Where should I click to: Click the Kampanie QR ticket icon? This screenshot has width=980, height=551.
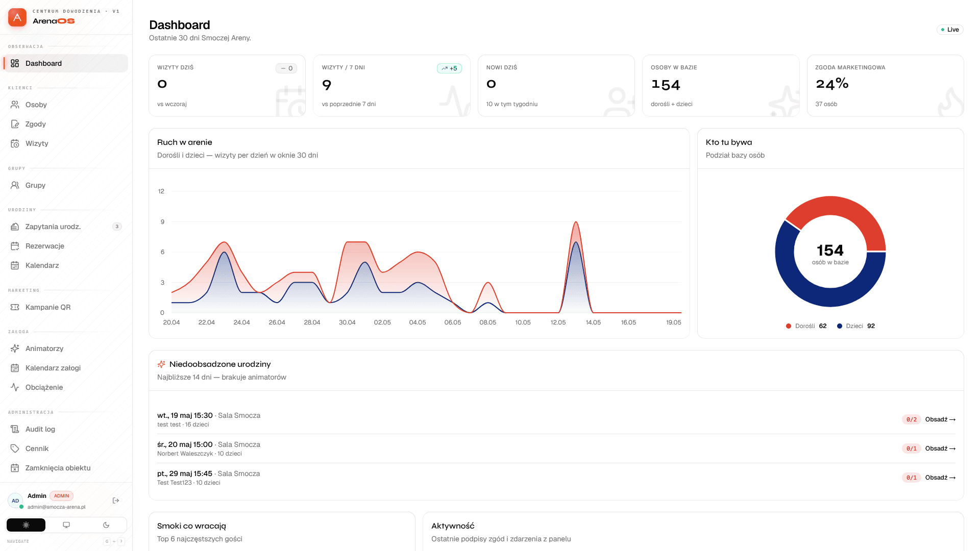(x=15, y=307)
